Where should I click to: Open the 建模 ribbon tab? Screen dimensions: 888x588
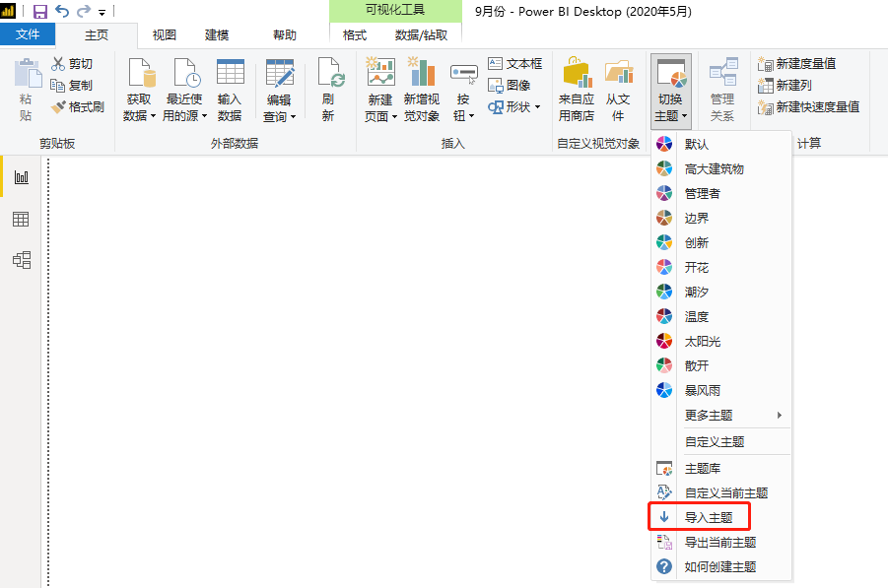tap(217, 35)
